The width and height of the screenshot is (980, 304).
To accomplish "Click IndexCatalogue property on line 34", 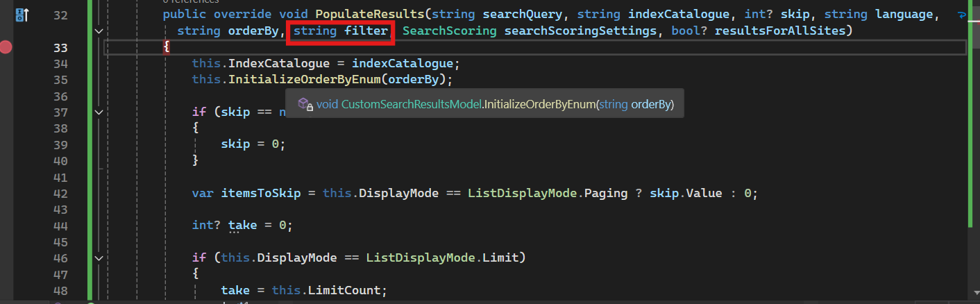I will coord(279,63).
